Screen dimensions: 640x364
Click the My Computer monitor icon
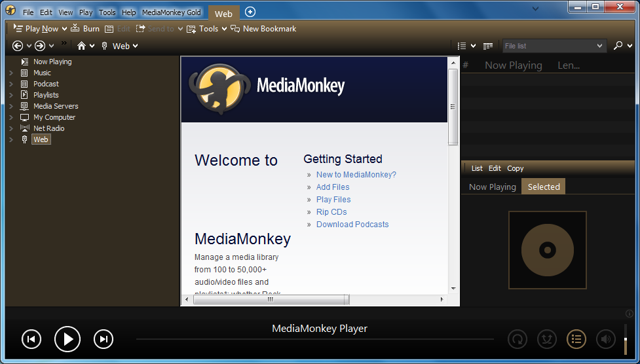(x=25, y=118)
